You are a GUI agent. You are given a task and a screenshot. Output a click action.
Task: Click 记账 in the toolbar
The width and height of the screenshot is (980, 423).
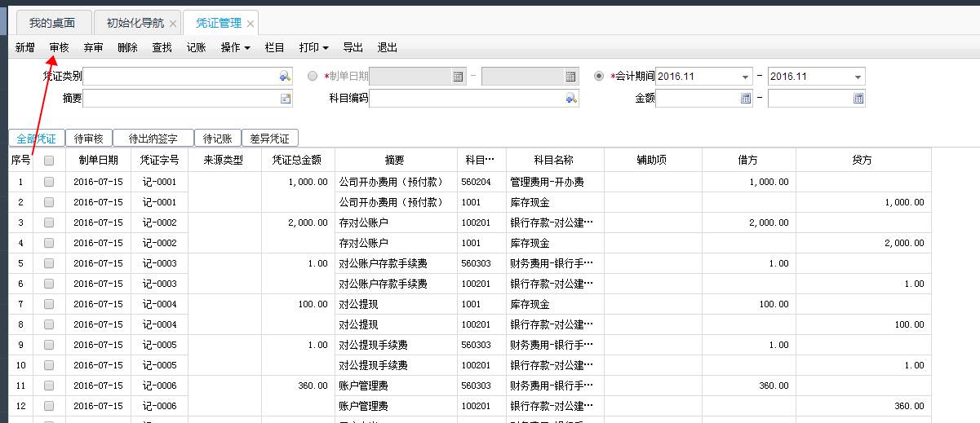[x=197, y=48]
